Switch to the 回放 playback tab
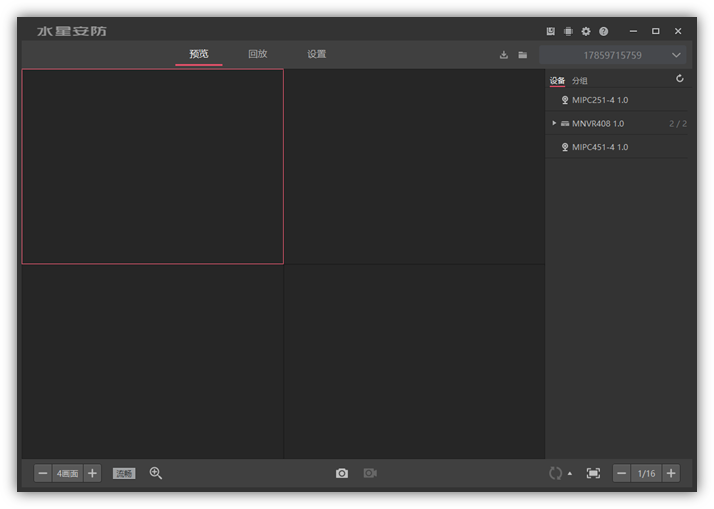Viewport: 714px width, 509px height. (x=258, y=54)
